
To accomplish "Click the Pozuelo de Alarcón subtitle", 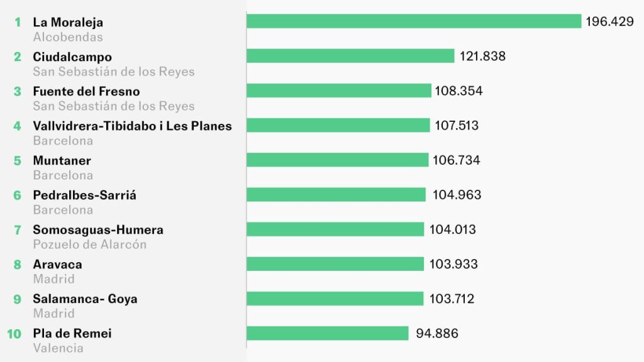I will click(89, 244).
